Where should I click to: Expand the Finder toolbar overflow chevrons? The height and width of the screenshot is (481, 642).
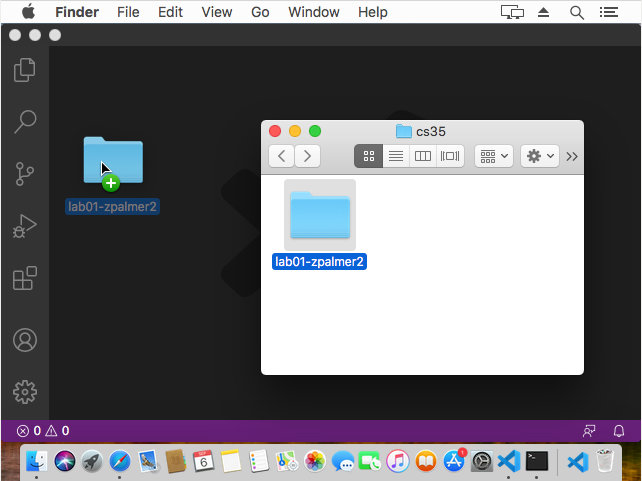click(572, 156)
